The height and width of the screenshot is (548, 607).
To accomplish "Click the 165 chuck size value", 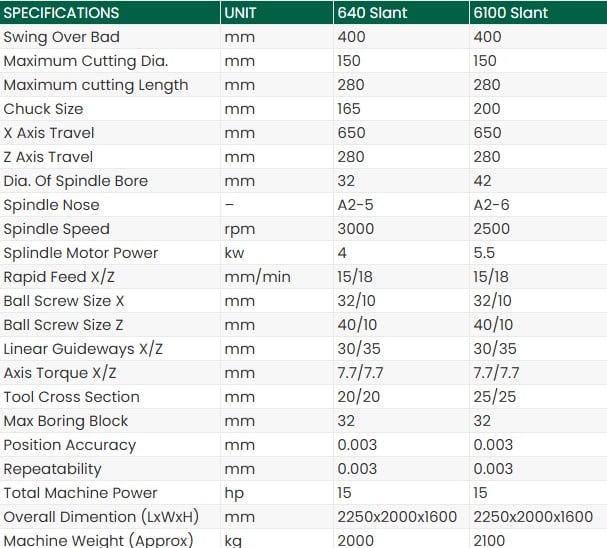I will click(349, 109).
